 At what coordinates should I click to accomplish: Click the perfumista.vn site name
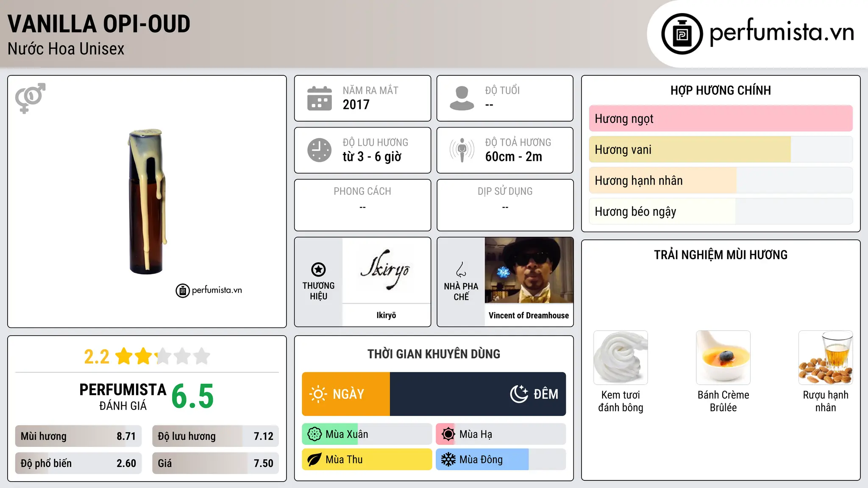[782, 32]
